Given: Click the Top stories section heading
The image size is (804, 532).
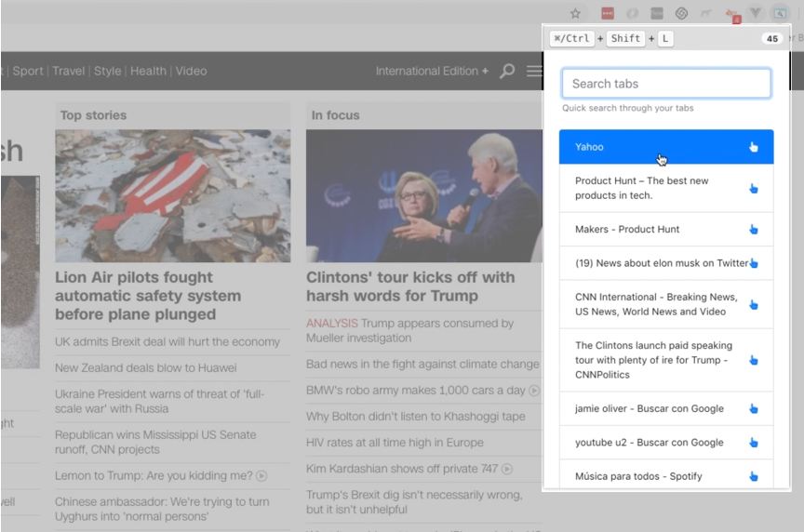Looking at the screenshot, I should click(x=93, y=115).
